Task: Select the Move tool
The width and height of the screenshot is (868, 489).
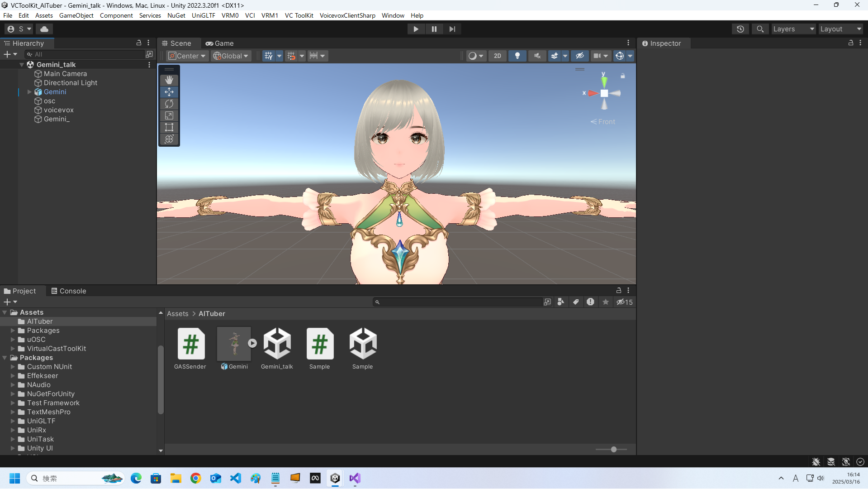Action: pos(169,92)
